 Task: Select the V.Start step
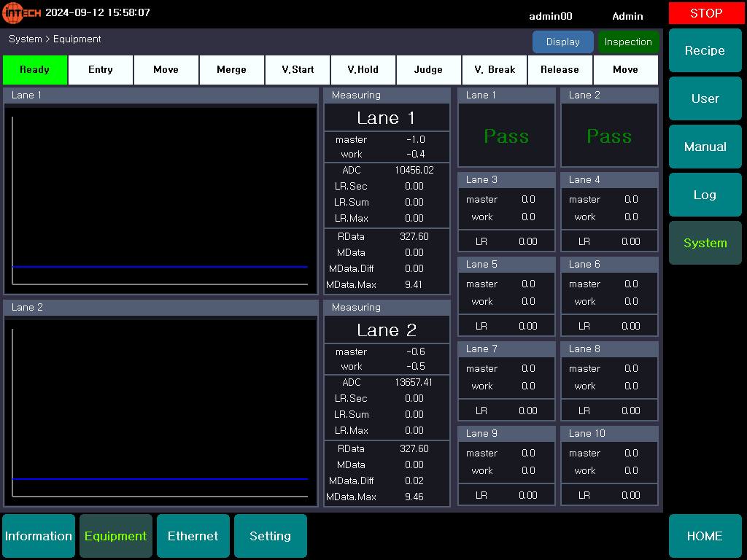pyautogui.click(x=298, y=69)
